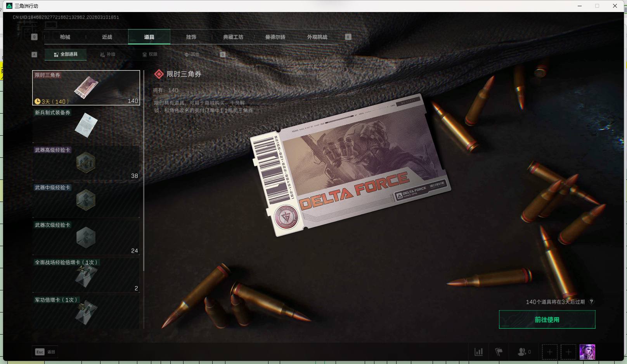Select the 全部道具 all items filter
627x364 pixels.
point(66,54)
